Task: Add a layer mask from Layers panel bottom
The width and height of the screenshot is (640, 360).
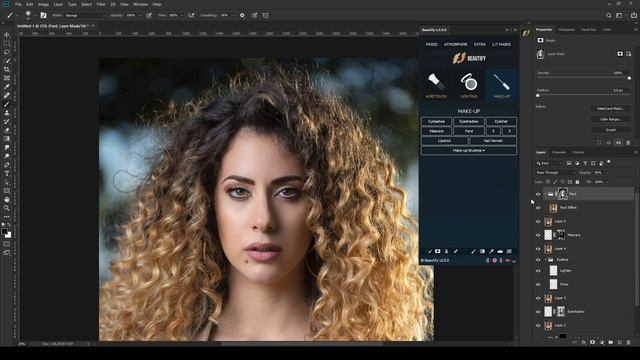Action: (592, 342)
